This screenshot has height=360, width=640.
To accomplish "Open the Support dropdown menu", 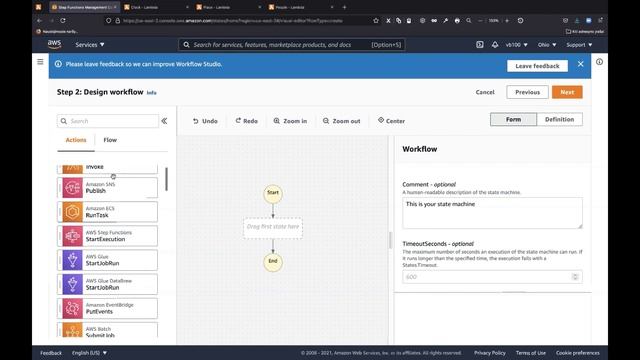I will coord(579,44).
